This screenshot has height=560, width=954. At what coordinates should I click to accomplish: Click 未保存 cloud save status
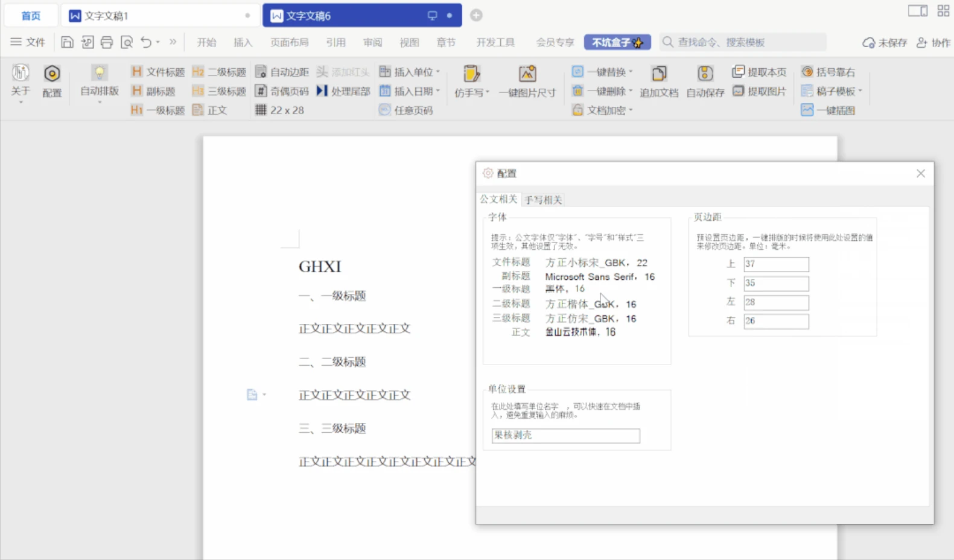click(x=885, y=42)
